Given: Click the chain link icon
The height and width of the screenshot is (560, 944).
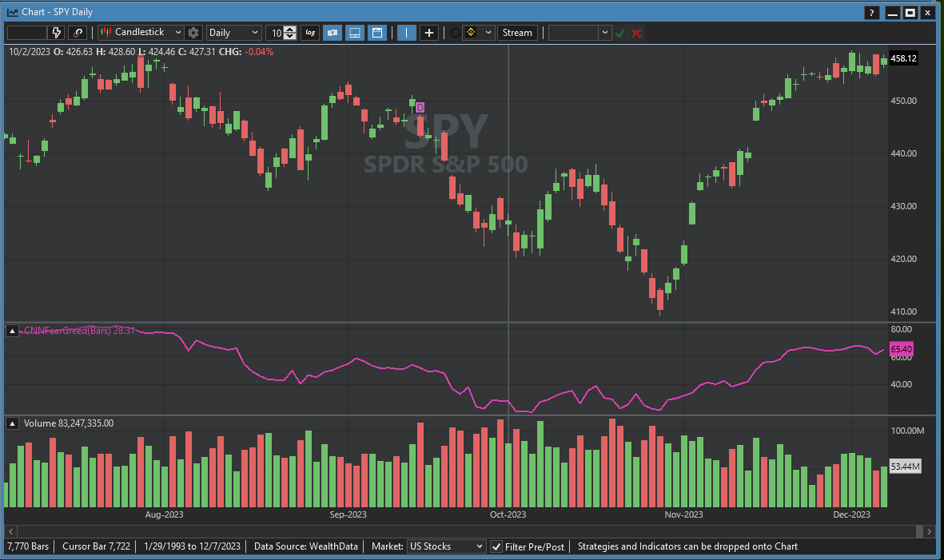Looking at the screenshot, I should click(78, 33).
